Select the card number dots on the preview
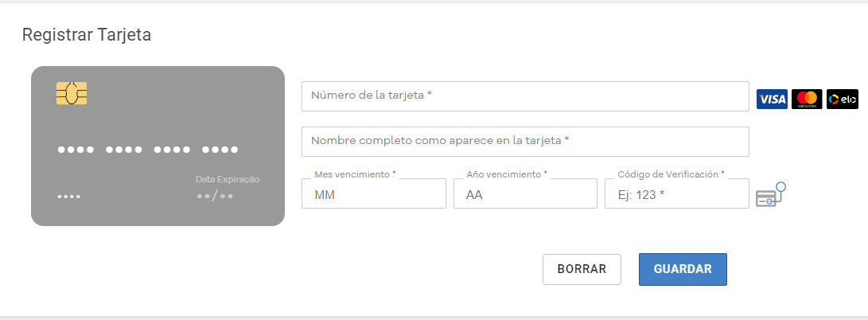The height and width of the screenshot is (320, 868). tap(148, 150)
